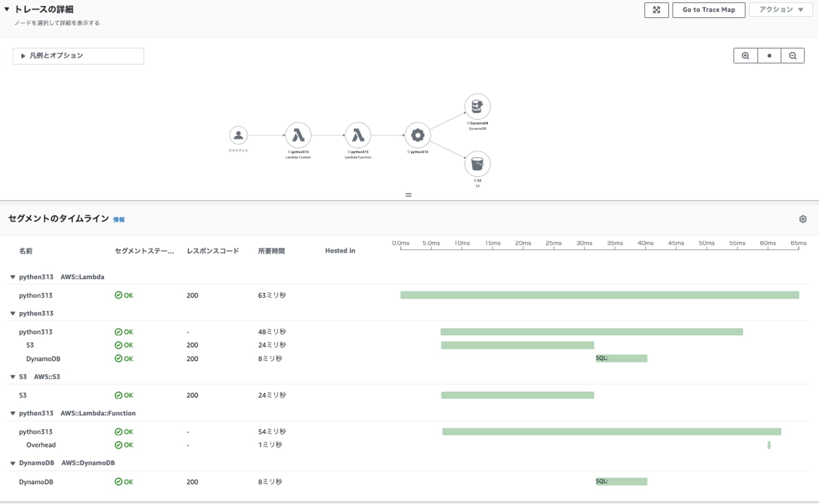
Task: Click the 名前 column header
Action: click(25, 251)
